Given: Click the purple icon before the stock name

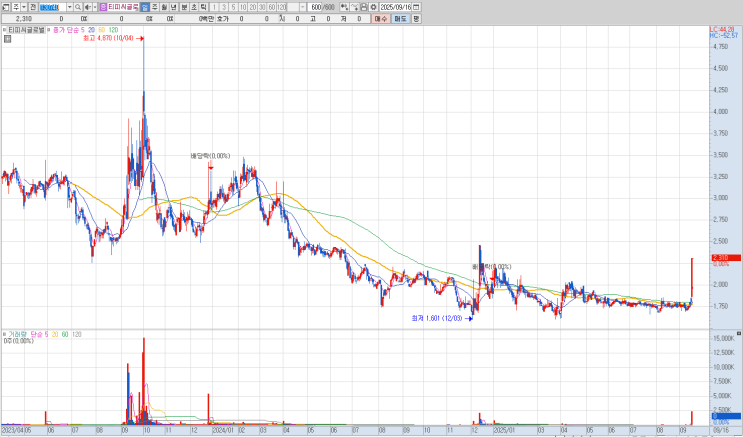Looking at the screenshot, I should [x=103, y=7].
